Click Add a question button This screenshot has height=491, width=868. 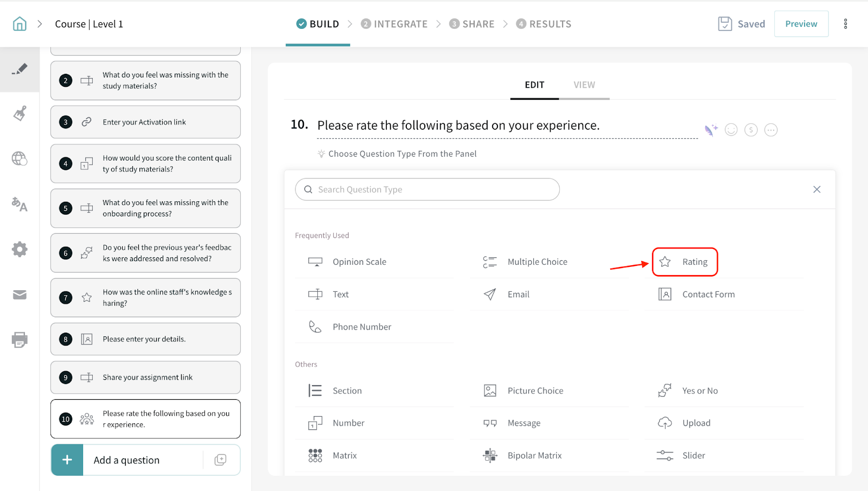(x=126, y=460)
